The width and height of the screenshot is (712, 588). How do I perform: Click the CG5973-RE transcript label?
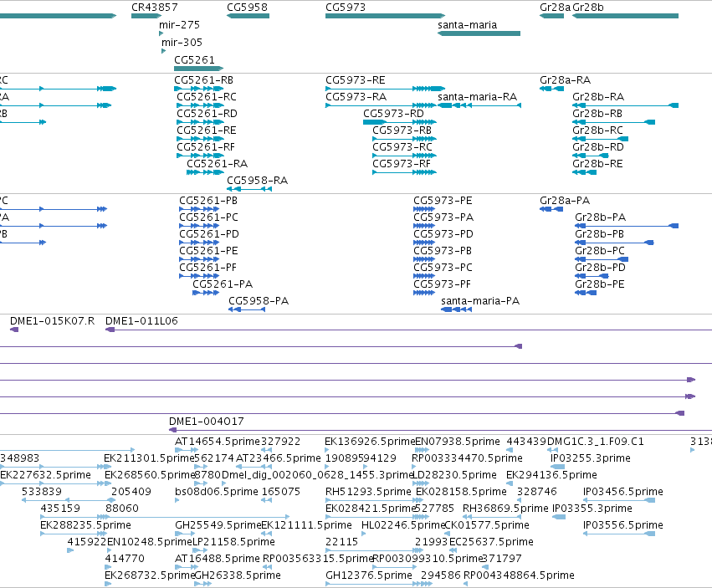(356, 80)
